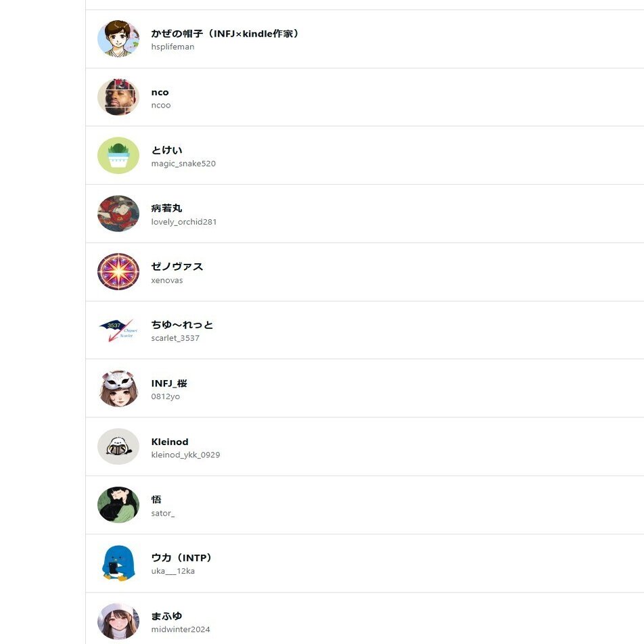This screenshot has height=644, width=644.
Task: Click the kaleidoscope avatar of ゼノヴァス
Action: 118,272
